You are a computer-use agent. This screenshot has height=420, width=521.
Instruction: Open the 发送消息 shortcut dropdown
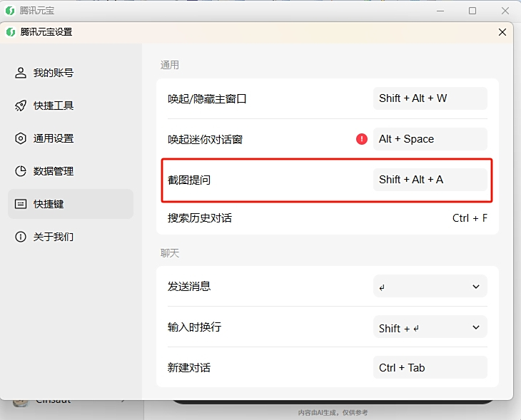point(430,286)
